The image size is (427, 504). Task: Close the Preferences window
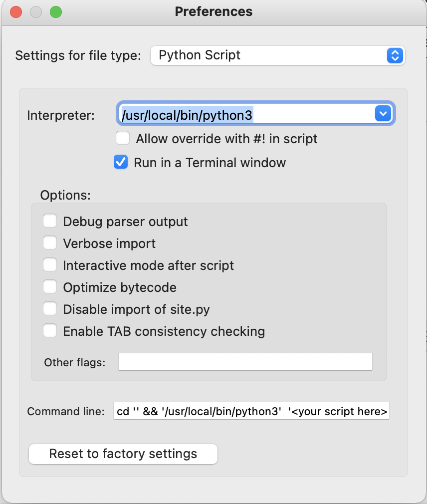[16, 11]
